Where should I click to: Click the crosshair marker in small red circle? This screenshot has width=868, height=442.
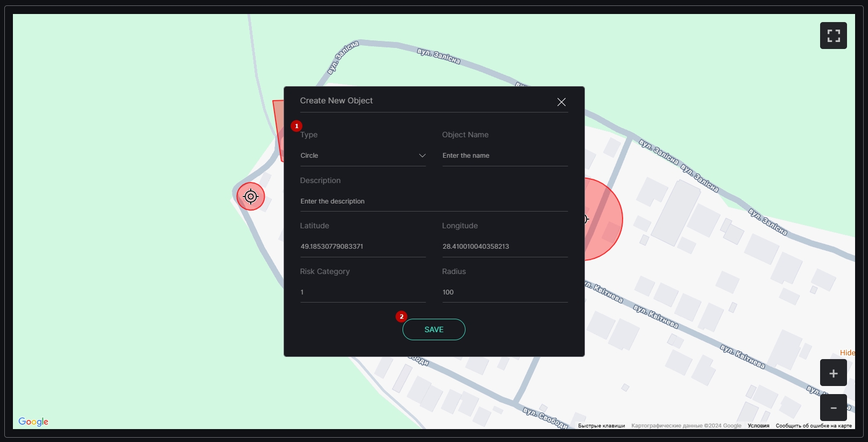pos(251,197)
